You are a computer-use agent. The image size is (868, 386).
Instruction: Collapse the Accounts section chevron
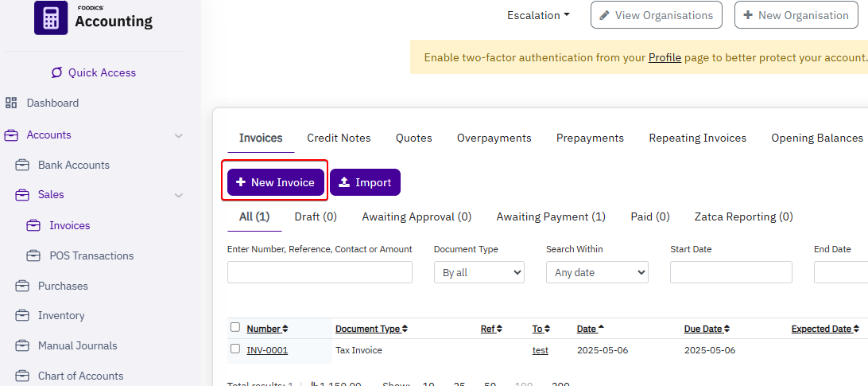click(x=179, y=135)
